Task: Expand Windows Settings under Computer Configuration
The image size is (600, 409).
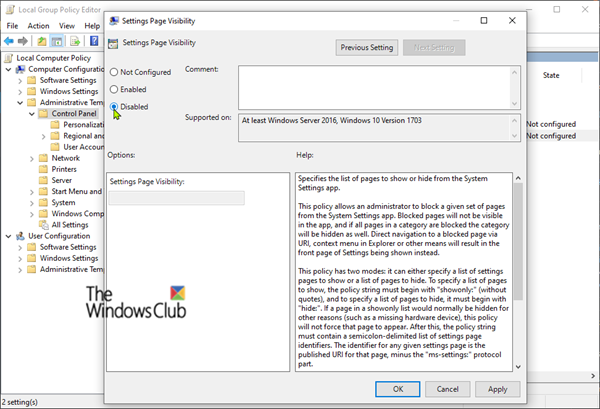Action: (x=20, y=92)
